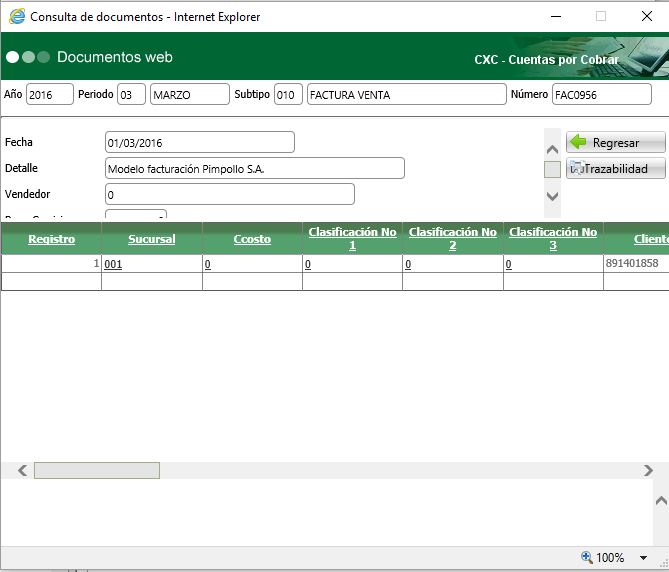Click the FACTURA VENTA field
The image size is (669, 572).
(407, 94)
